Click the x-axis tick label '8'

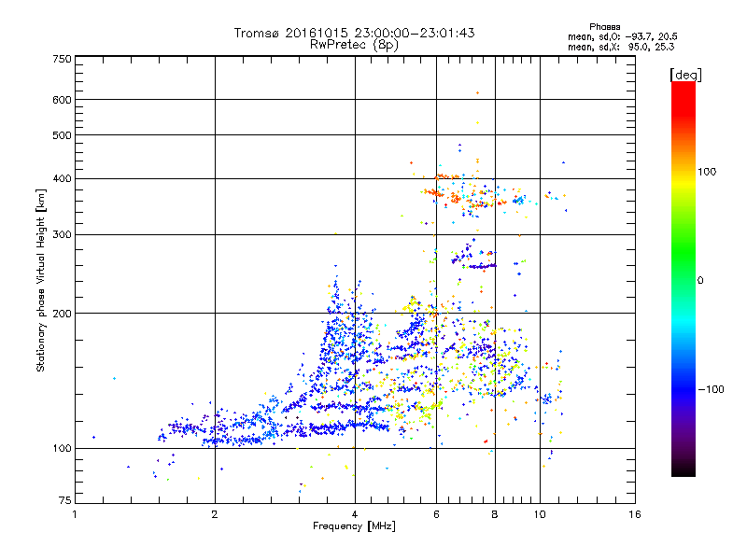point(495,514)
